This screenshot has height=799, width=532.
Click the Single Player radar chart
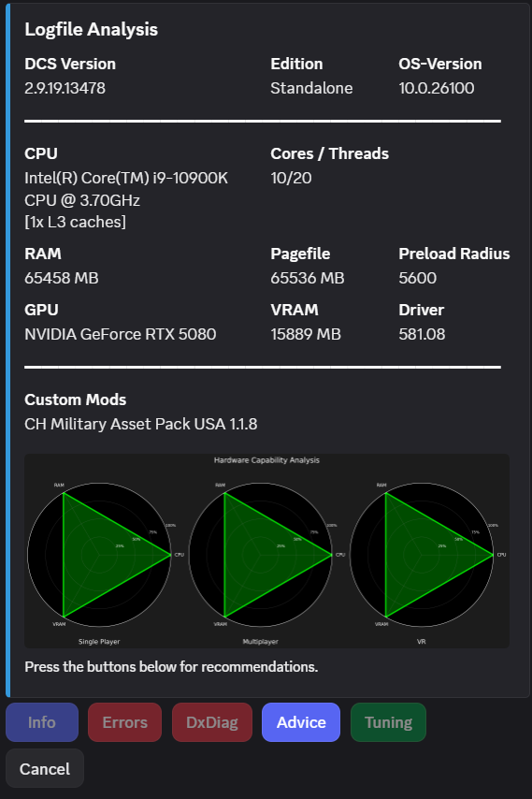(x=99, y=555)
